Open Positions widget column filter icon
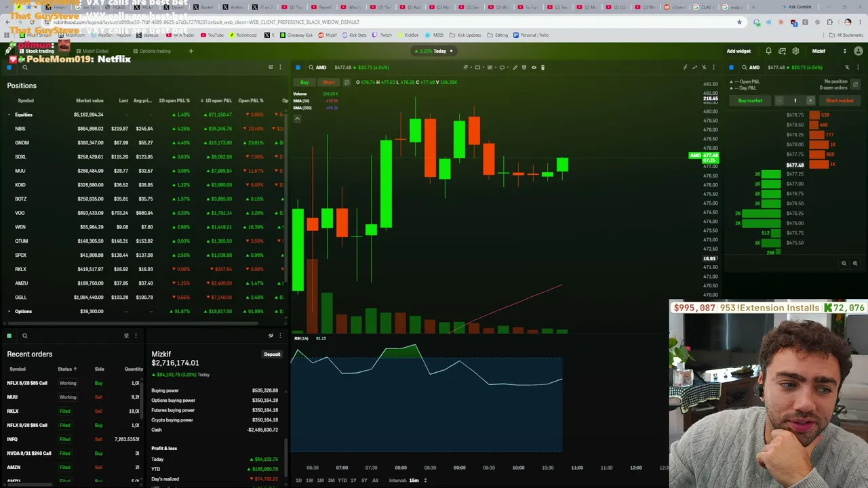868x488 pixels. [x=271, y=67]
